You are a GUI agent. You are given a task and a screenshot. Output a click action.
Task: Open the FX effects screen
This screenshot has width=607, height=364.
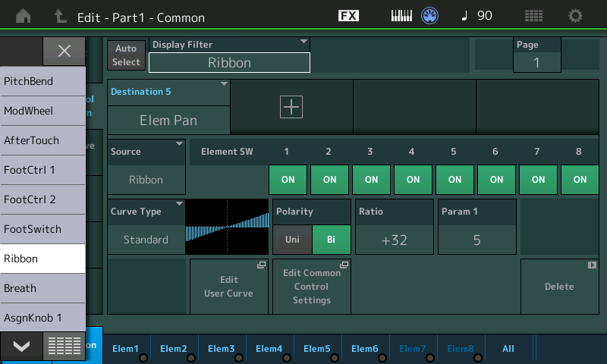pyautogui.click(x=348, y=16)
